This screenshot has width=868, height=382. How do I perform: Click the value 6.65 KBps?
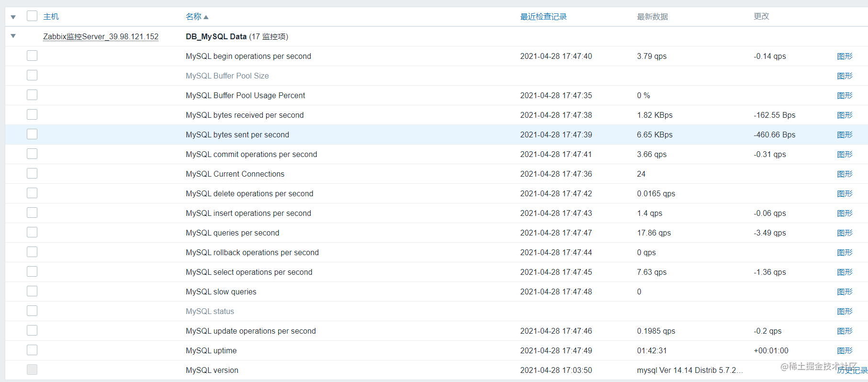tap(655, 135)
